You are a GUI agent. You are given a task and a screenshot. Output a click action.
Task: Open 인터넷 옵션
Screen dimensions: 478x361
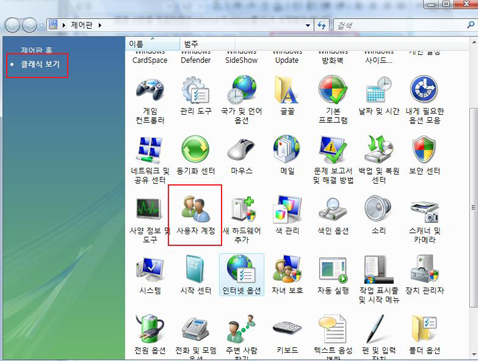tap(241, 275)
